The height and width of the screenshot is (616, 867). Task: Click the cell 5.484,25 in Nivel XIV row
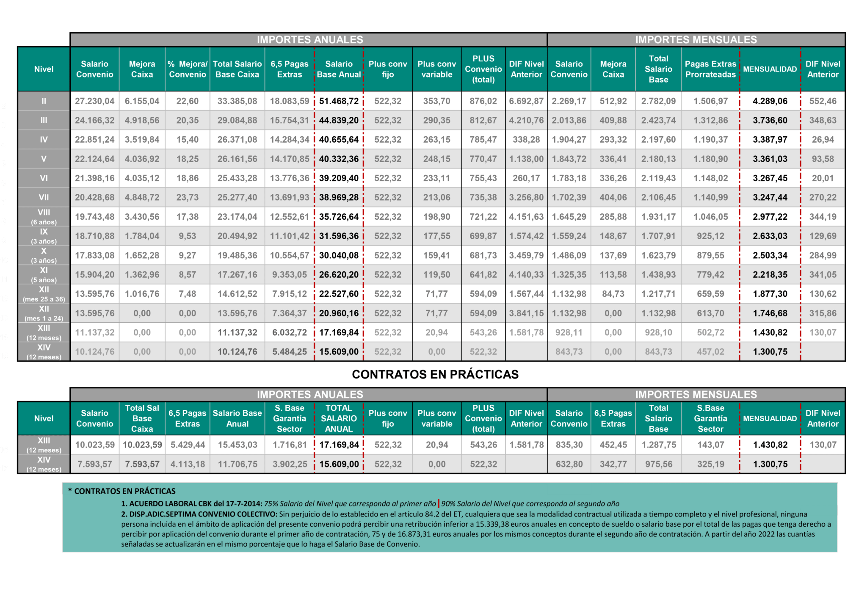[290, 352]
